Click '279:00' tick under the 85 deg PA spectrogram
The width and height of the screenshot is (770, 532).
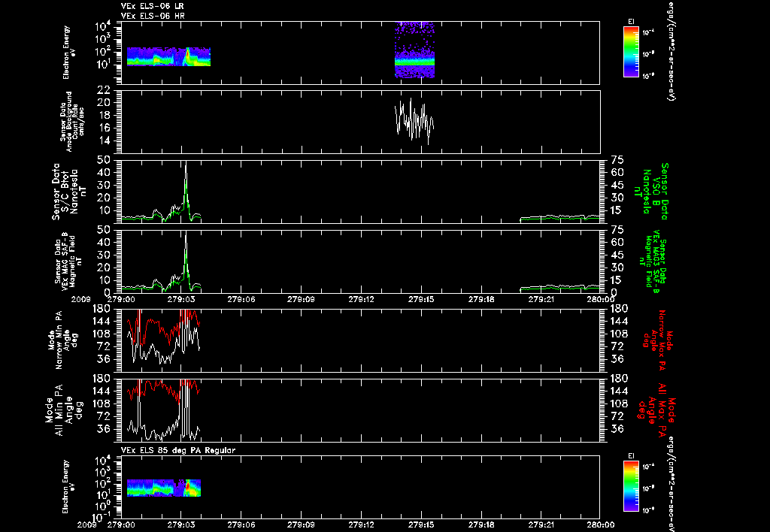click(121, 524)
